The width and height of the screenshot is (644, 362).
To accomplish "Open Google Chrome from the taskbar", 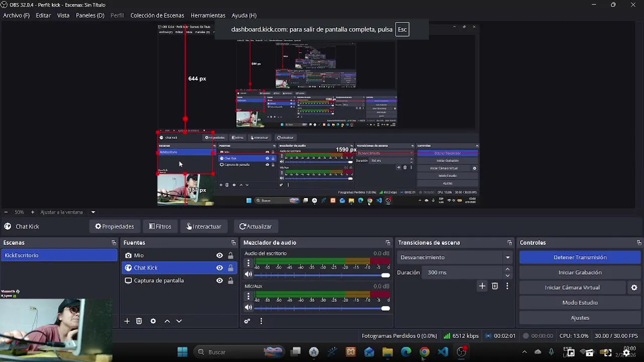I will tap(425, 352).
